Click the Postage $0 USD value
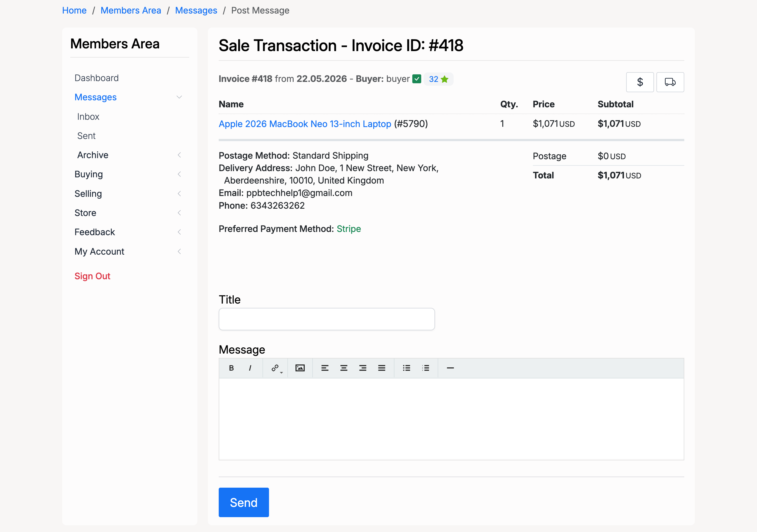Viewport: 757px width, 532px height. pos(612,156)
